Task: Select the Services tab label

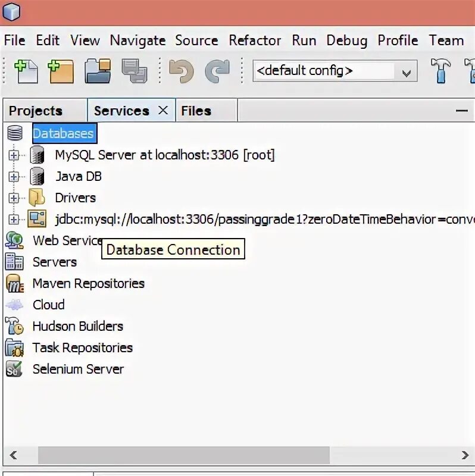Action: point(121,111)
